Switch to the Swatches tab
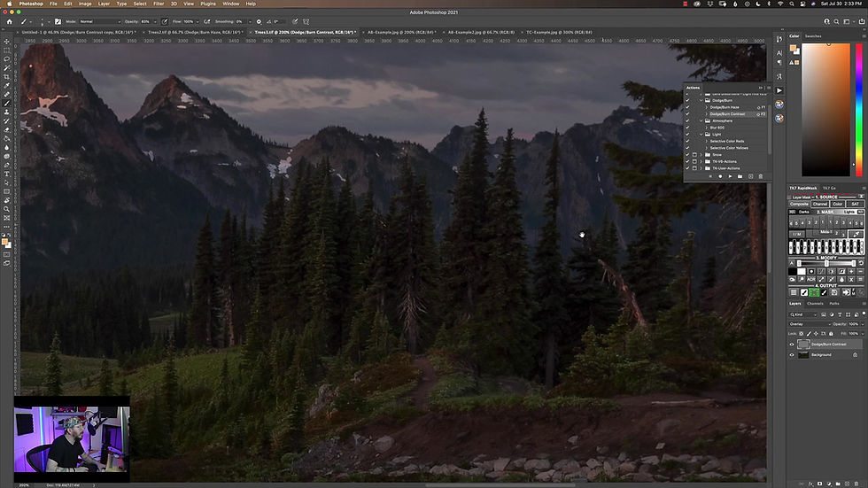The width and height of the screenshot is (868, 488). click(x=813, y=36)
